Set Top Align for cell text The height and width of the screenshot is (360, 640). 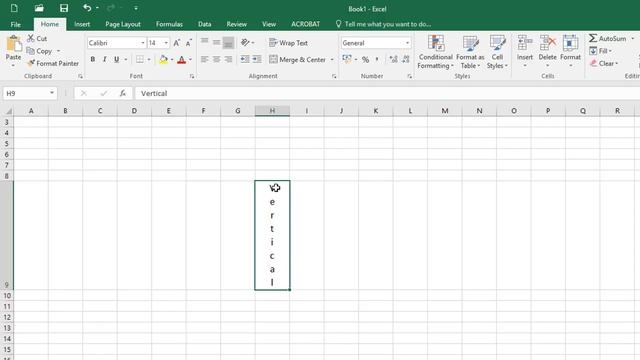pyautogui.click(x=204, y=42)
